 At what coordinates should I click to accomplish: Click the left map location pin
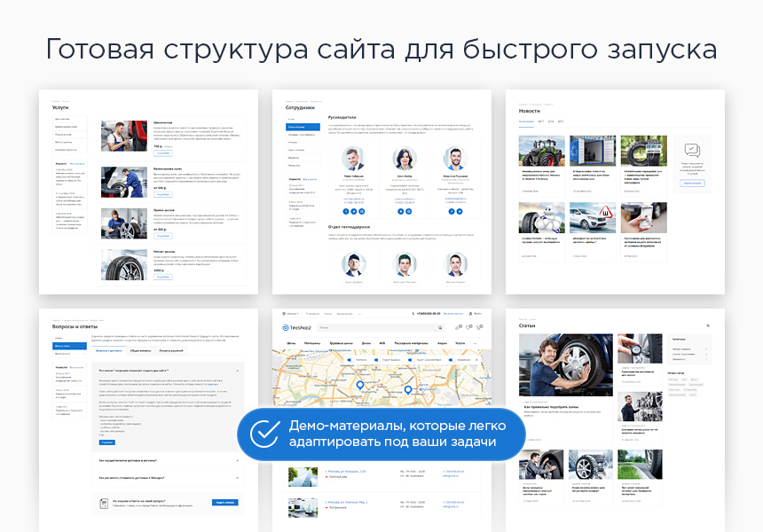point(359,385)
